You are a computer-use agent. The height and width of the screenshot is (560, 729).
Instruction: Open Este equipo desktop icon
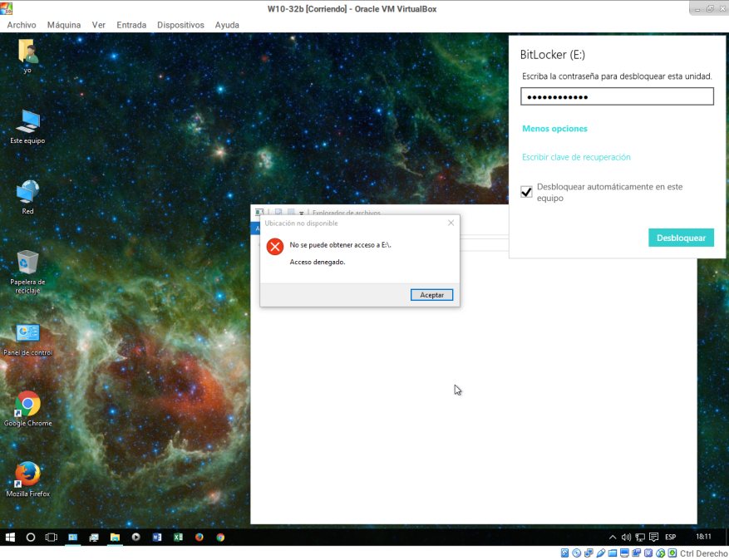tap(27, 122)
